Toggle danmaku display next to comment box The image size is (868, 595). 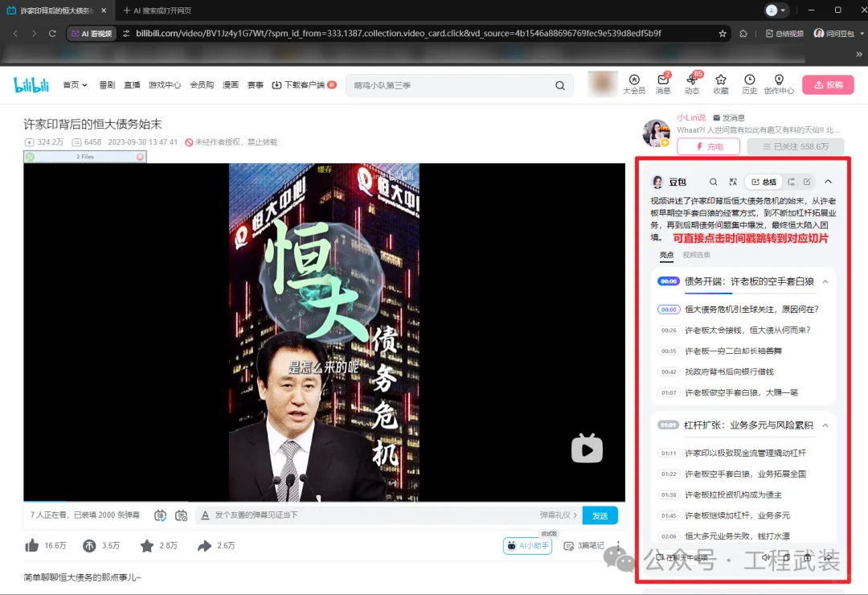pos(161,515)
